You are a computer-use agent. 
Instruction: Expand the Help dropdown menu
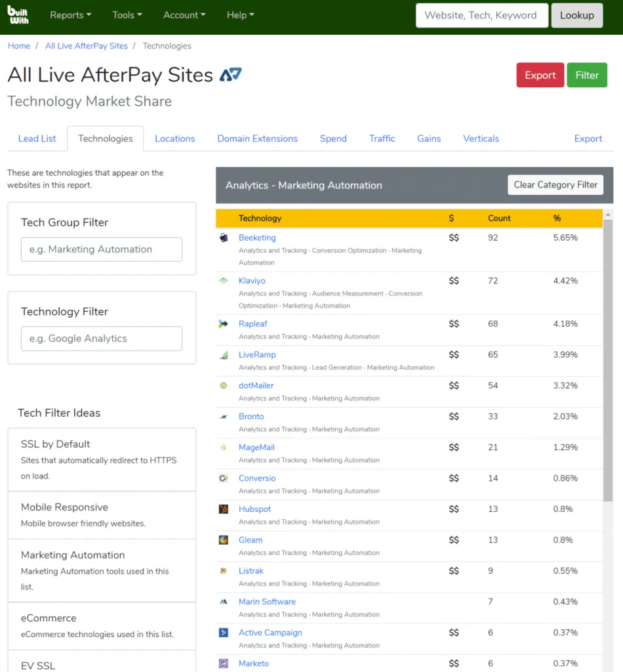tap(240, 15)
